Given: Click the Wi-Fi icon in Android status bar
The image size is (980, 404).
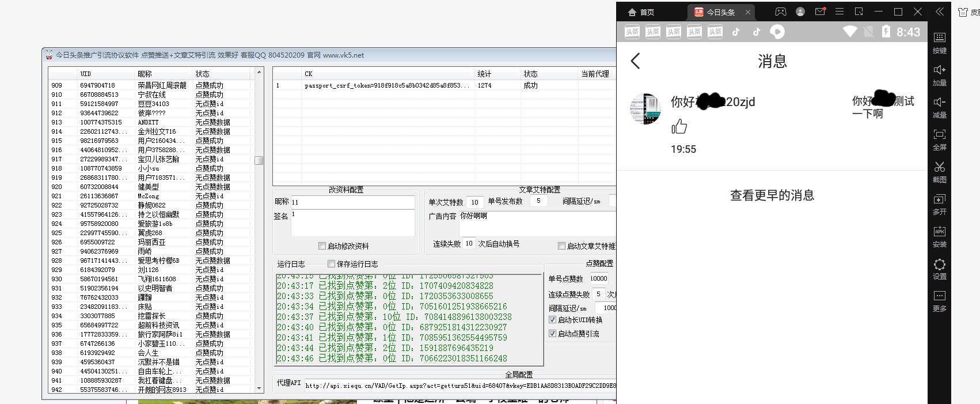Looking at the screenshot, I should [850, 32].
